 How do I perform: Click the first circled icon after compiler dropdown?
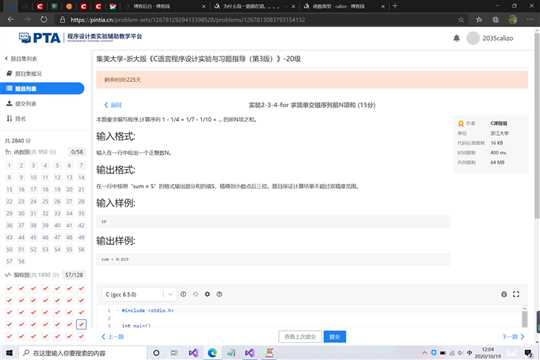183,294
